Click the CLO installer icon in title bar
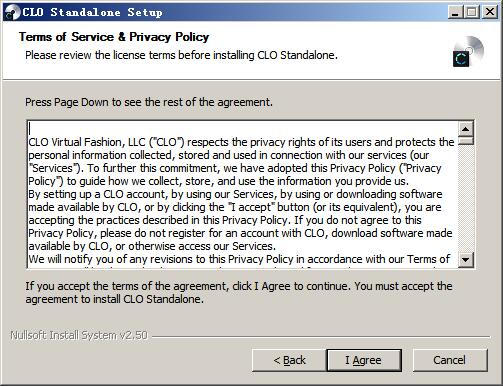This screenshot has height=386, width=503. pyautogui.click(x=12, y=12)
